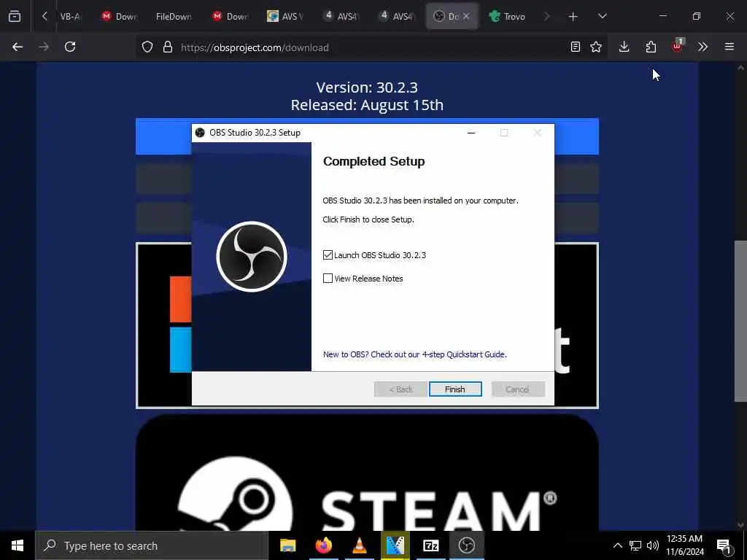Open the notification center icon
Viewport: 747px width, 560px height.
click(724, 546)
